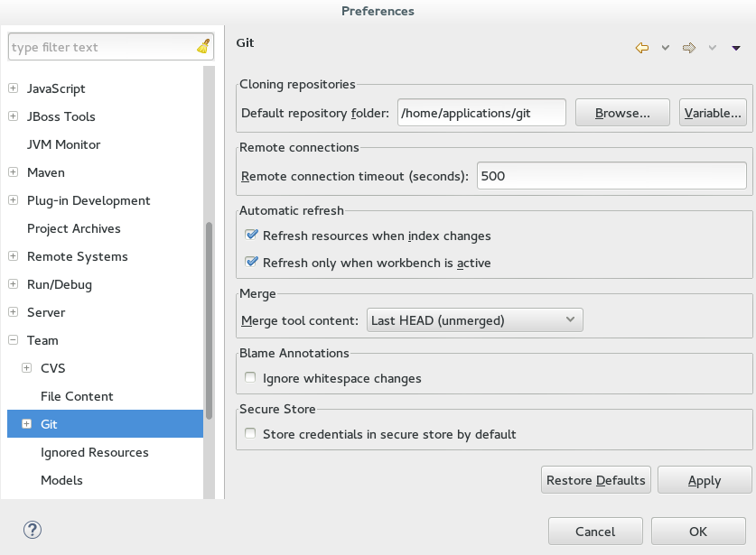Click Restore Defaults
This screenshot has height=555, width=756.
pos(596,480)
